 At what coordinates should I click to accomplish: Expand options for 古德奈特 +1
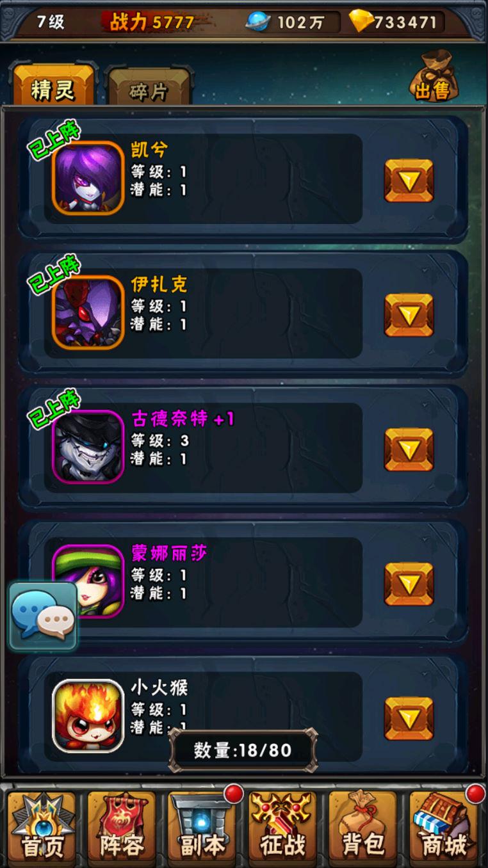tap(409, 449)
